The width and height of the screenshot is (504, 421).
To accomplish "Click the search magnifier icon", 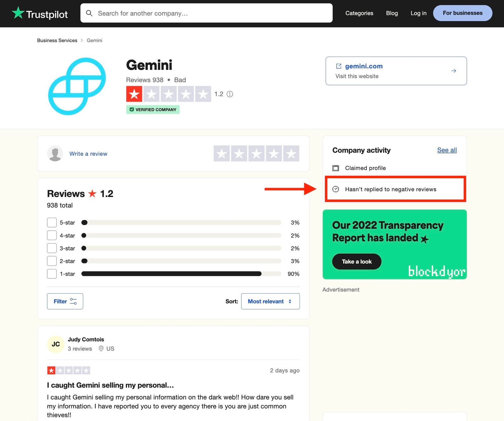I will tap(89, 13).
